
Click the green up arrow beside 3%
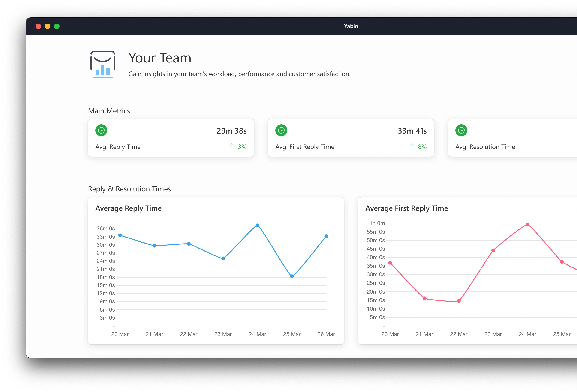(x=232, y=147)
